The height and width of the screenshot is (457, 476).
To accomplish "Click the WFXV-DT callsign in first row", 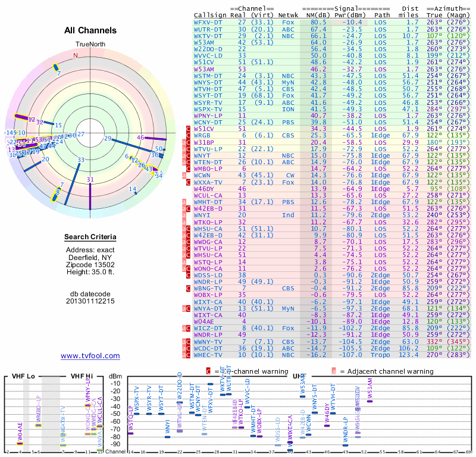I will pos(209,21).
